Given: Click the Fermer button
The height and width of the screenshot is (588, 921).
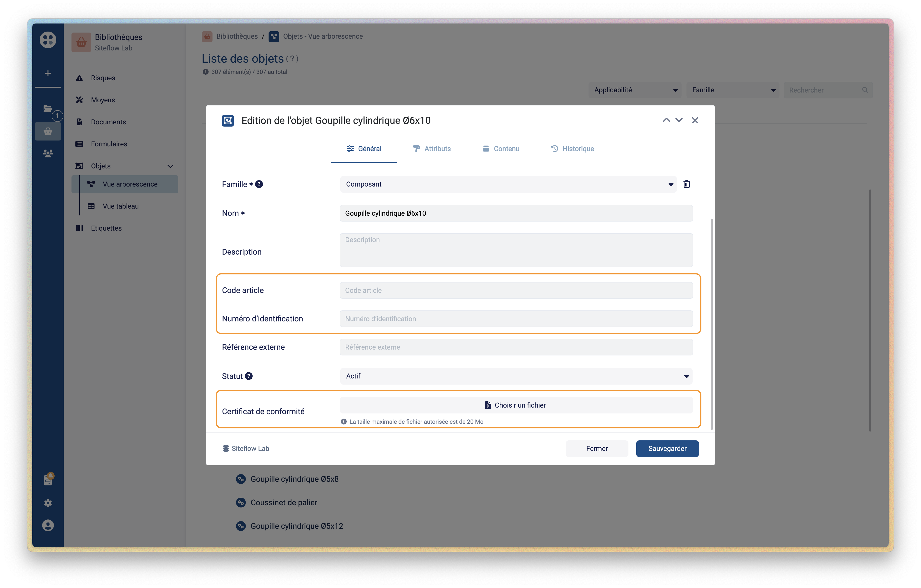Looking at the screenshot, I should pos(597,448).
